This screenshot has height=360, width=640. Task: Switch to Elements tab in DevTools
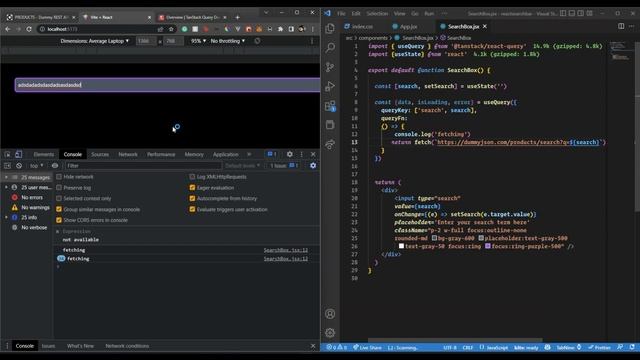click(44, 154)
